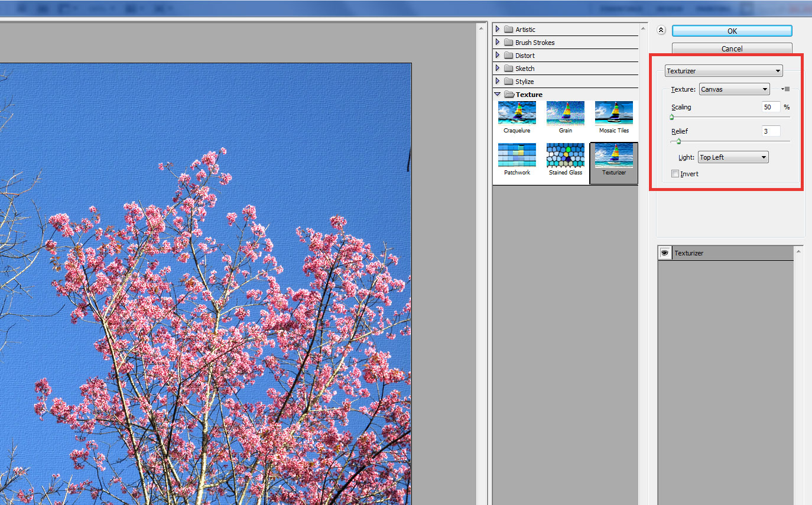
Task: Click the Texturizer filter thumbnail
Action: [x=613, y=156]
